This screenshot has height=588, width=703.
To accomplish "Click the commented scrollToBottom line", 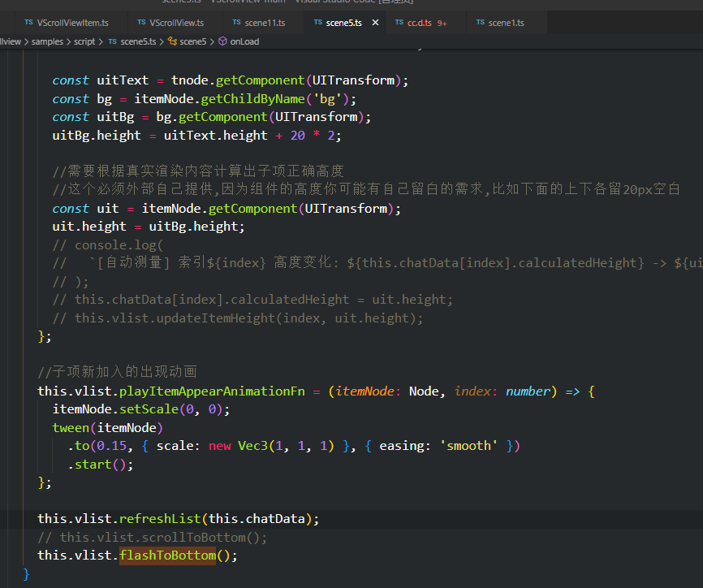I will 153,538.
